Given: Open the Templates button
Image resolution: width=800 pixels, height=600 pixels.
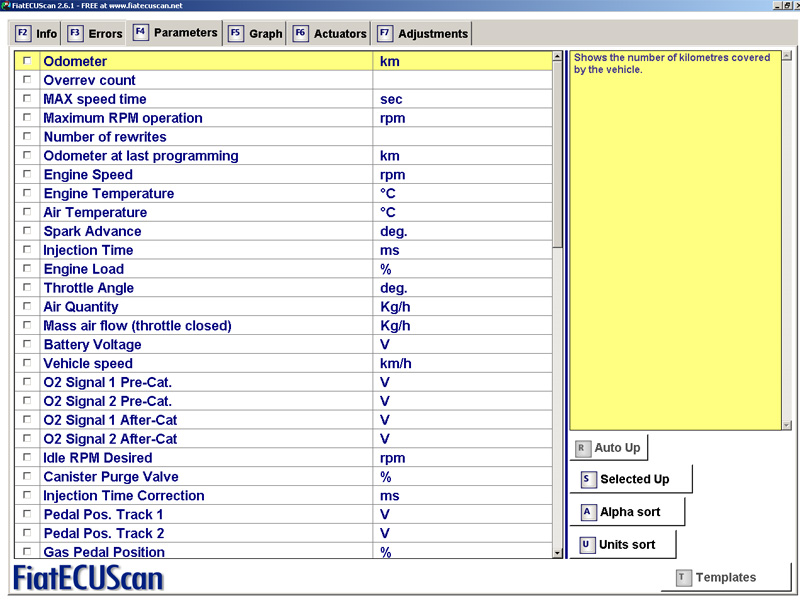Looking at the screenshot, I should (726, 577).
